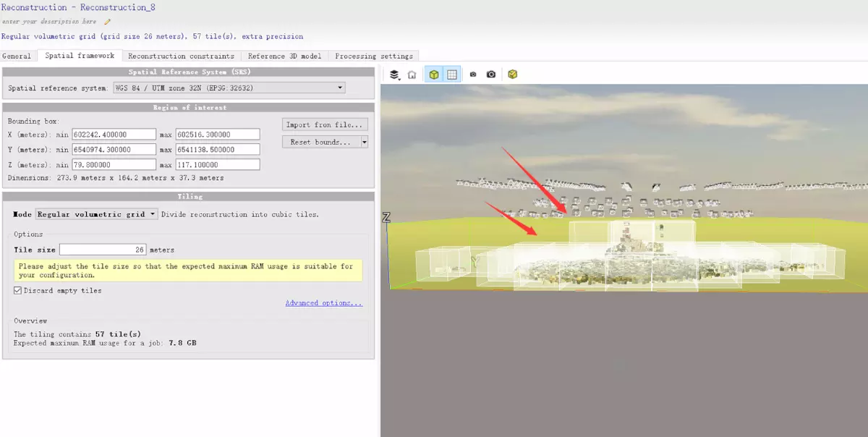The width and height of the screenshot is (868, 437).
Task: Click the Import from file button
Action: (x=325, y=124)
